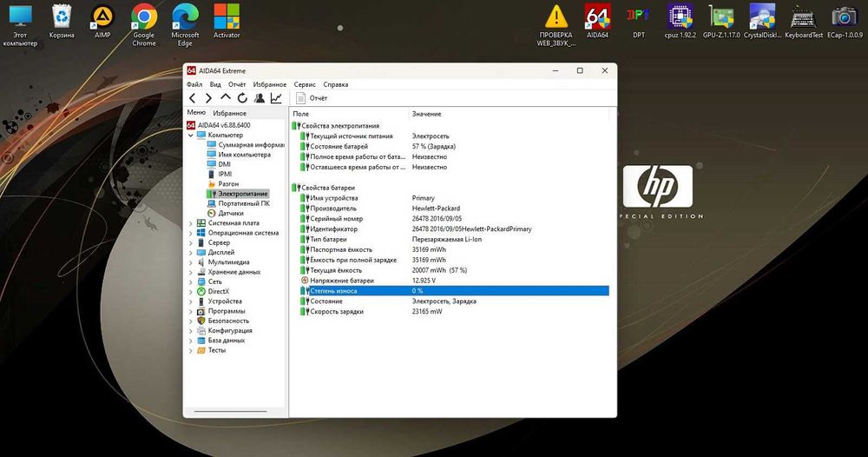Refresh the page with the Refresh icon
The width and height of the screenshot is (868, 457).
click(242, 98)
